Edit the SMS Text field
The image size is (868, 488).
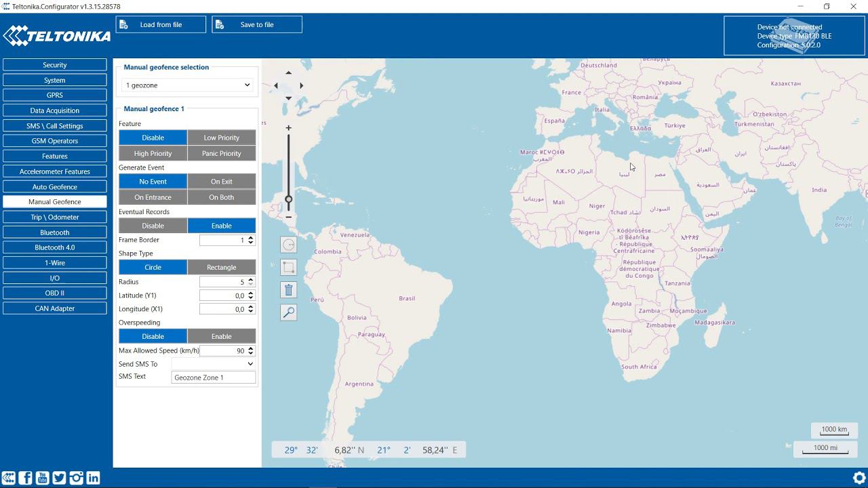pyautogui.click(x=214, y=378)
